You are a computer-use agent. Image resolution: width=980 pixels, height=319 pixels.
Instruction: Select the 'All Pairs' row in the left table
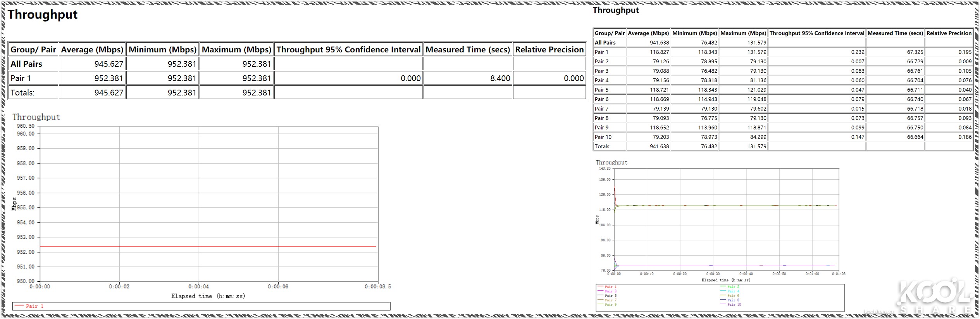[x=26, y=64]
